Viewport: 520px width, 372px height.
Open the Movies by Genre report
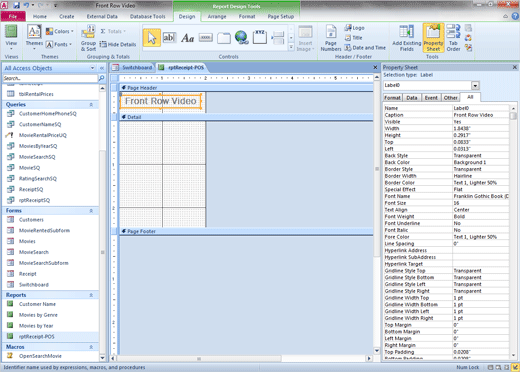coord(38,315)
